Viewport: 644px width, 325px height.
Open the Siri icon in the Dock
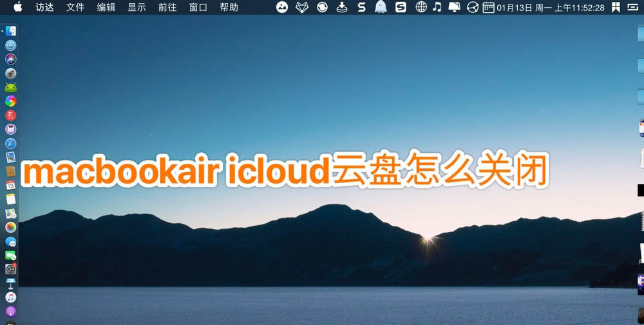point(11,59)
